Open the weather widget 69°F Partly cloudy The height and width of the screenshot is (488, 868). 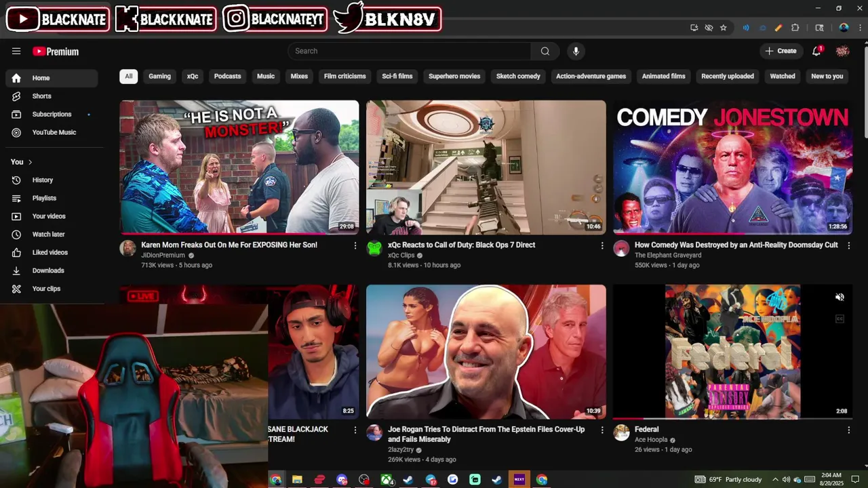(x=728, y=479)
